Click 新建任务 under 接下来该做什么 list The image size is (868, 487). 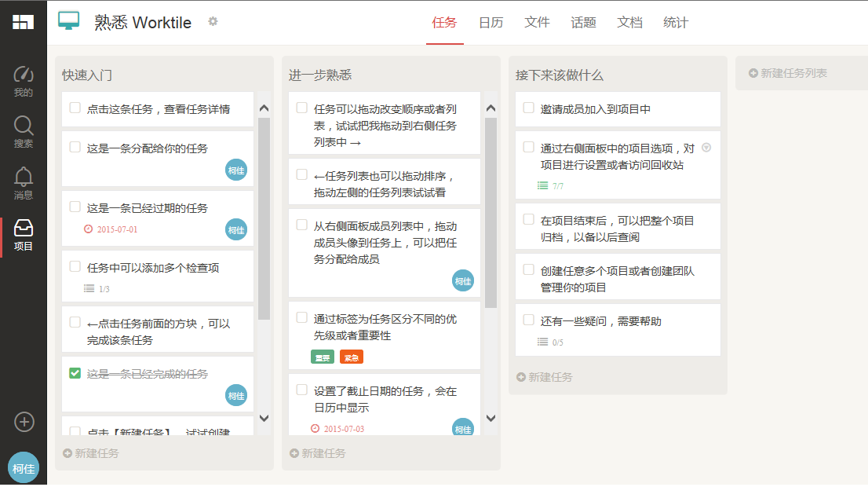(545, 377)
